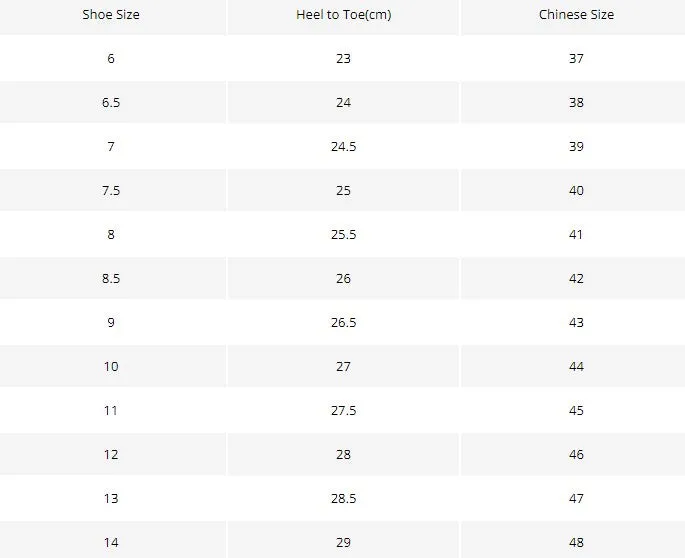The height and width of the screenshot is (558, 685).
Task: Click Chinese size 46 cell
Action: point(576,455)
